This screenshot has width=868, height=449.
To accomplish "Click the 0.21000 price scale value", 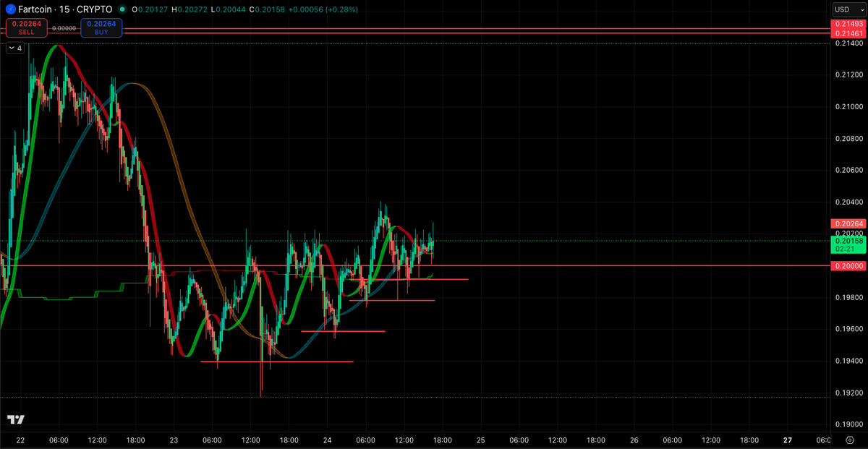I will click(848, 107).
